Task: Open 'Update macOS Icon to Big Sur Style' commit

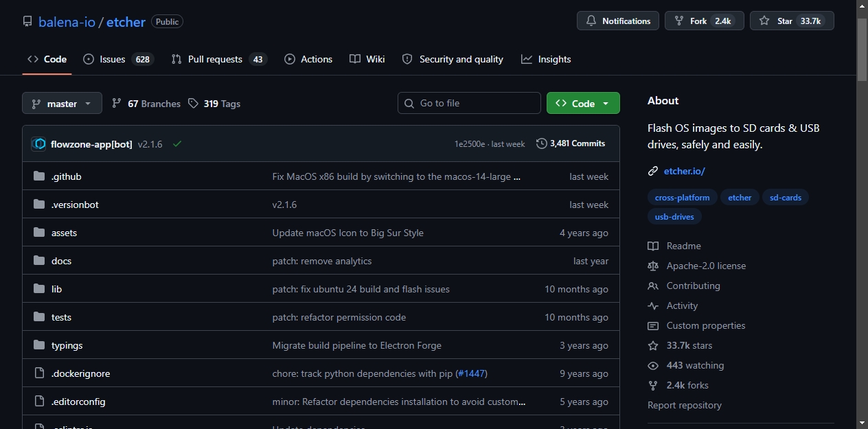Action: coord(348,233)
